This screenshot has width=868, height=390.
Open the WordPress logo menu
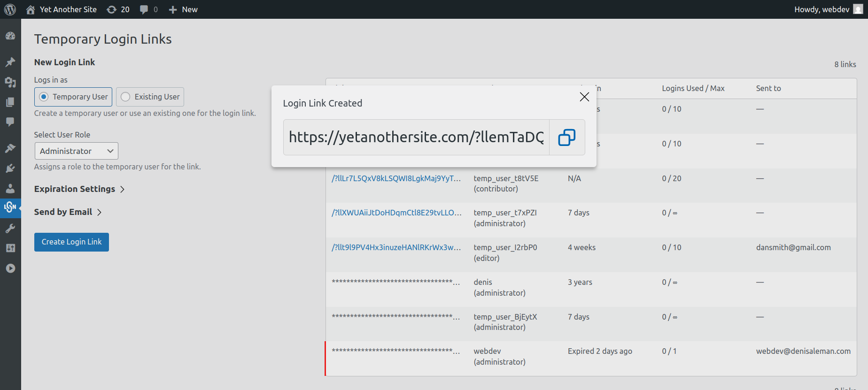click(10, 9)
